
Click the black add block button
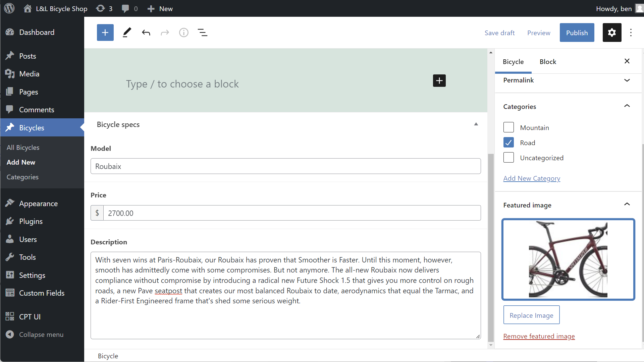point(439,81)
